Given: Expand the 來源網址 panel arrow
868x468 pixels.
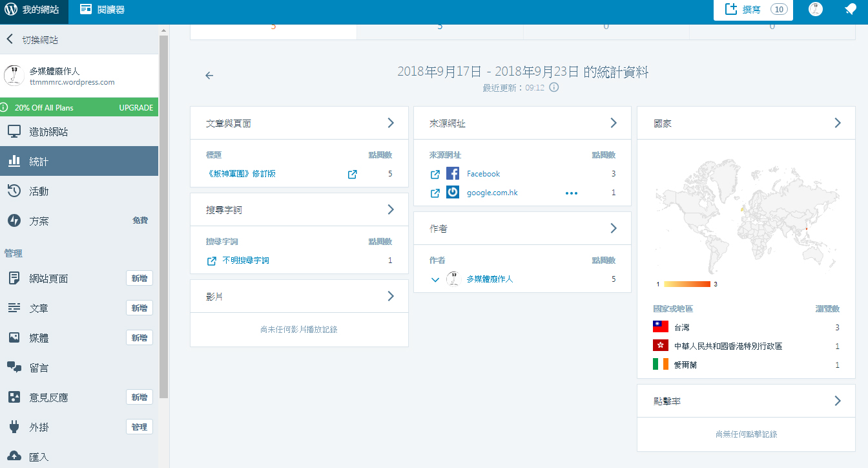Looking at the screenshot, I should 614,123.
